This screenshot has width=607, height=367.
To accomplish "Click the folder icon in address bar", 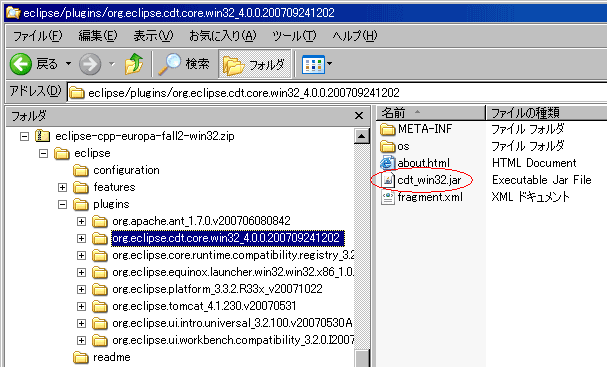I will click(77, 93).
